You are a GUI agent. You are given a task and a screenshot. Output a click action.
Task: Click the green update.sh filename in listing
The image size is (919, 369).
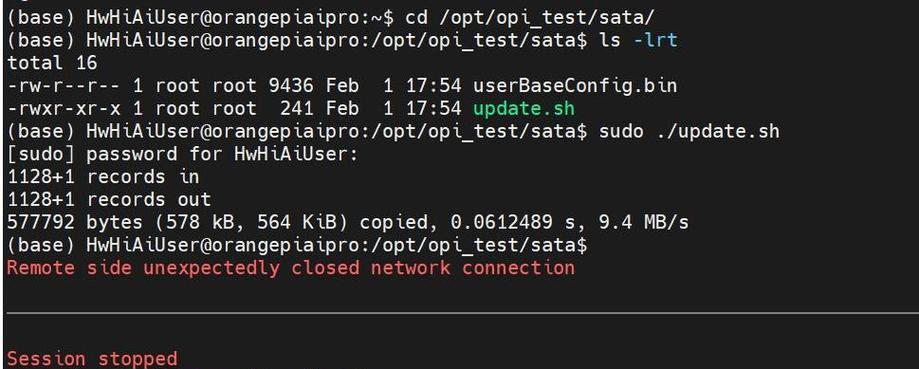coord(523,108)
